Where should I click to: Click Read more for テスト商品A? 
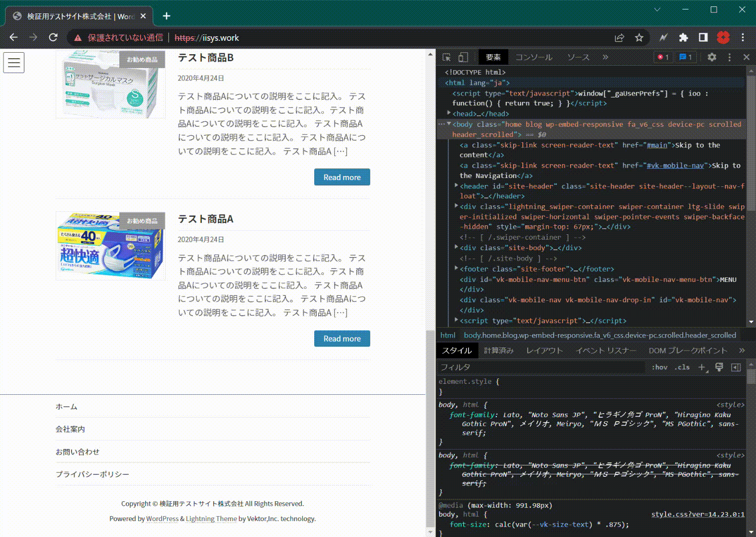click(x=342, y=339)
